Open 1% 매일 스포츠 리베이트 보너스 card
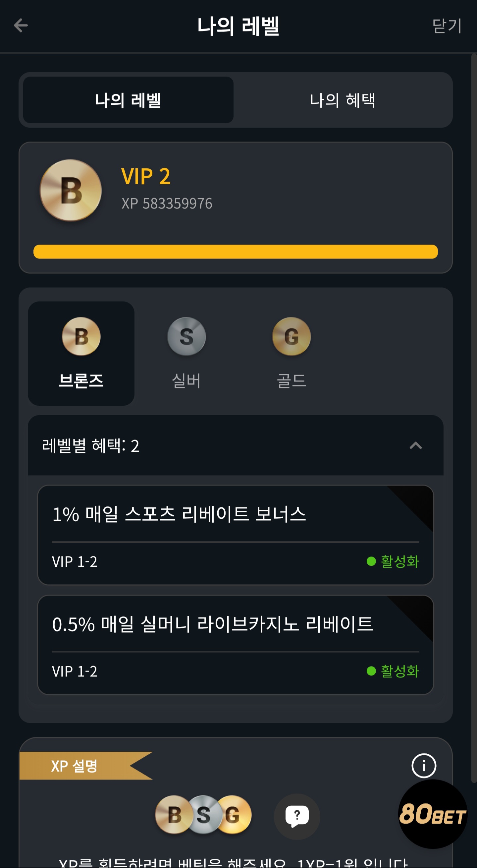Screen dimensions: 477x868 click(236, 535)
